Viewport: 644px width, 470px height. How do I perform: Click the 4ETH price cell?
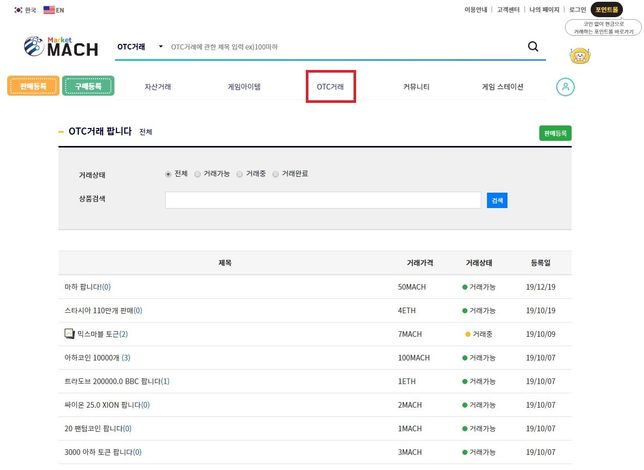coord(407,311)
